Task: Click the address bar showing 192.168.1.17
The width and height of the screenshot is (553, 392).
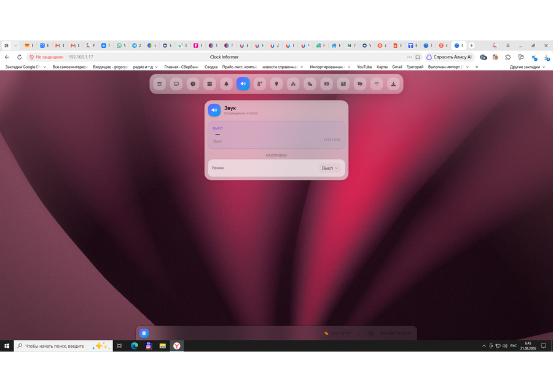Action: [x=224, y=57]
